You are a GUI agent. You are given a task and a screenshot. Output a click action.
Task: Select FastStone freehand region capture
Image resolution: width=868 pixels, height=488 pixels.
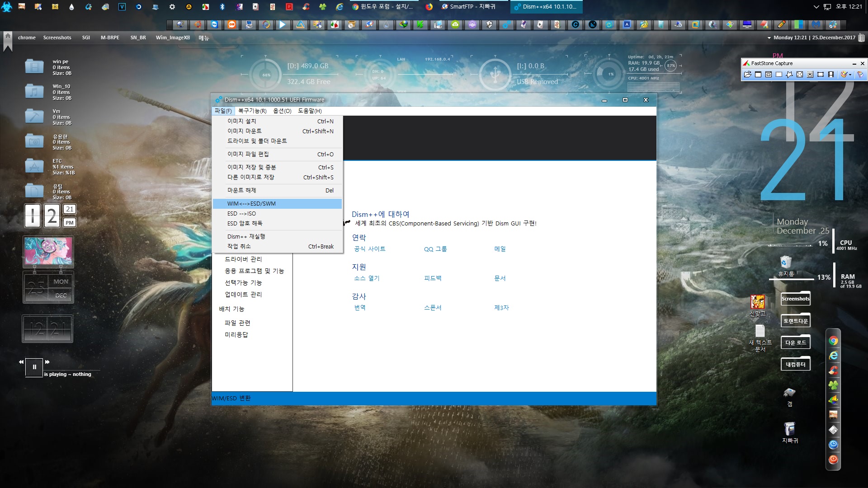[x=789, y=75]
